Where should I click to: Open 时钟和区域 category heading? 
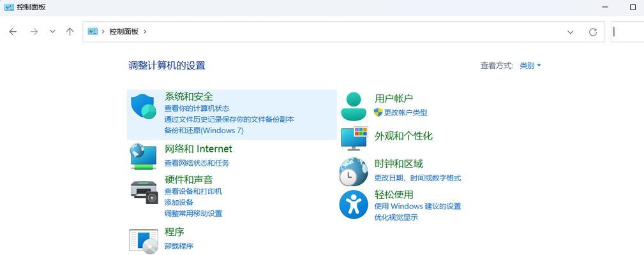(x=399, y=164)
